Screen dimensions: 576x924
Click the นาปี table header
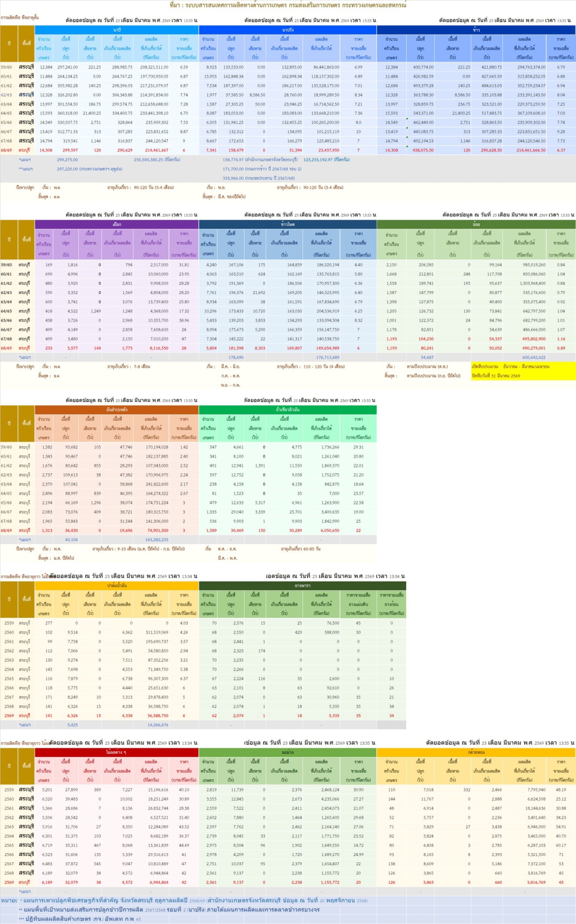[x=117, y=29]
